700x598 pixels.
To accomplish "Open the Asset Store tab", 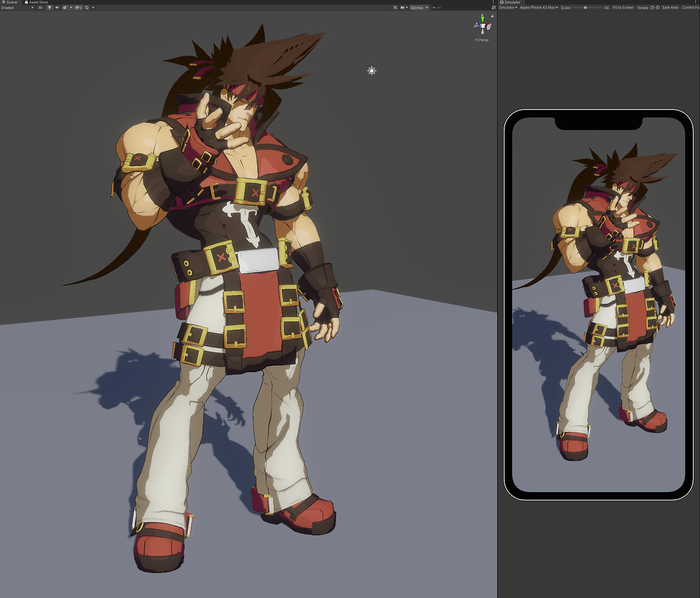I will click(x=36, y=2).
